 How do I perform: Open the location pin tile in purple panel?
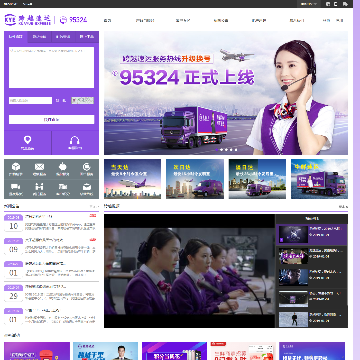28,143
